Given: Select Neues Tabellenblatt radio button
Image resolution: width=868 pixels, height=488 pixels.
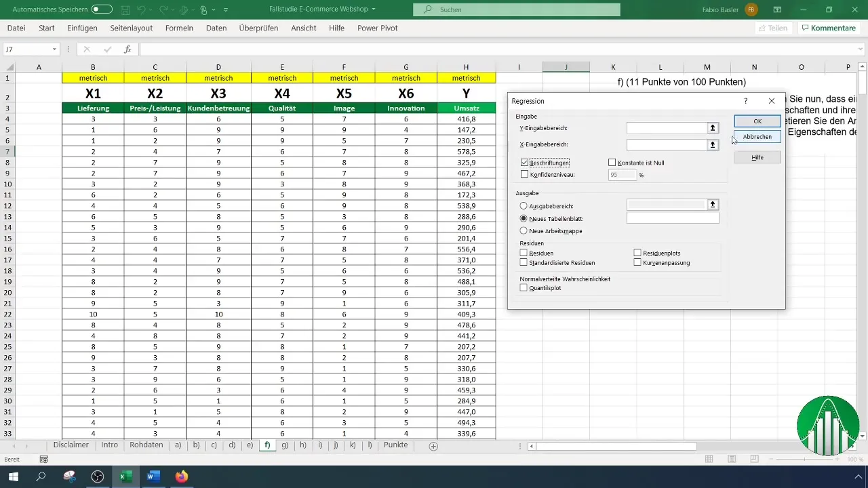Looking at the screenshot, I should click(524, 218).
